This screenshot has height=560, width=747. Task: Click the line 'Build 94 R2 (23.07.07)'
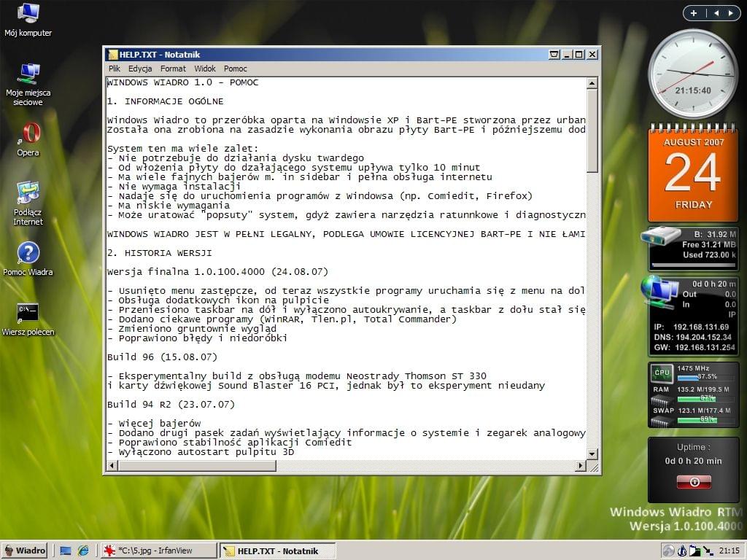point(171,404)
